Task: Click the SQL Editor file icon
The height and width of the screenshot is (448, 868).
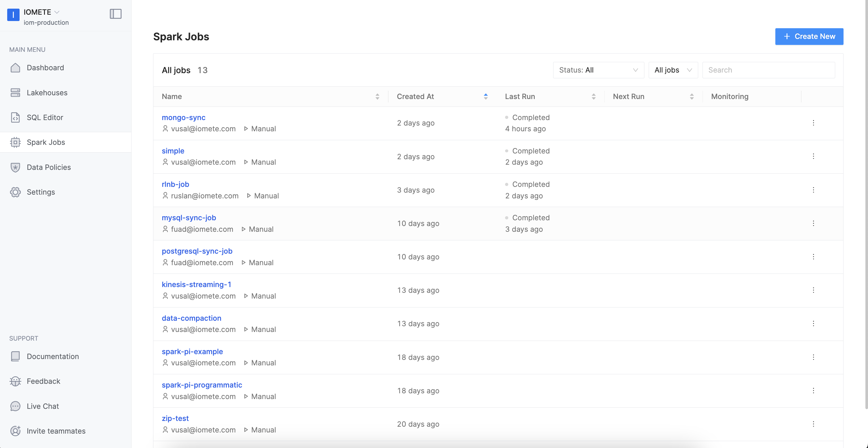Action: click(15, 117)
